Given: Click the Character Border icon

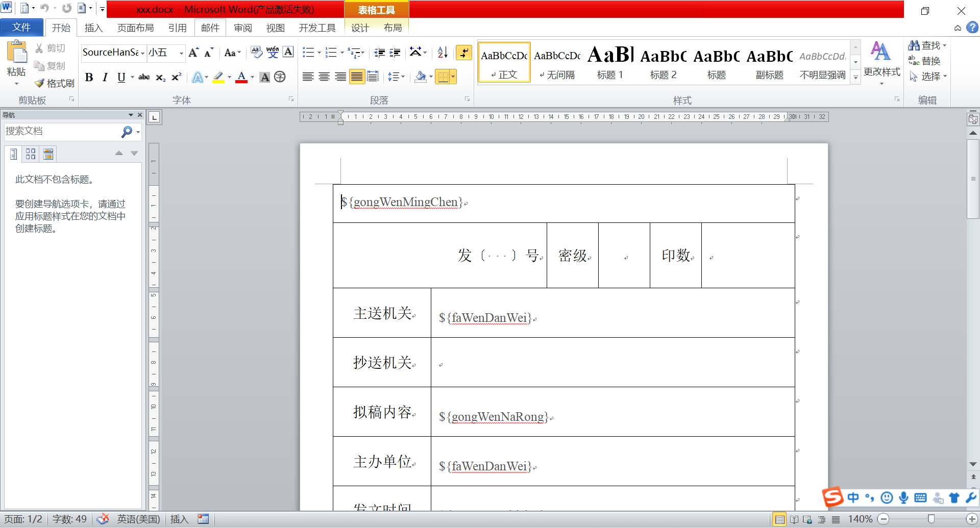Looking at the screenshot, I should point(288,52).
